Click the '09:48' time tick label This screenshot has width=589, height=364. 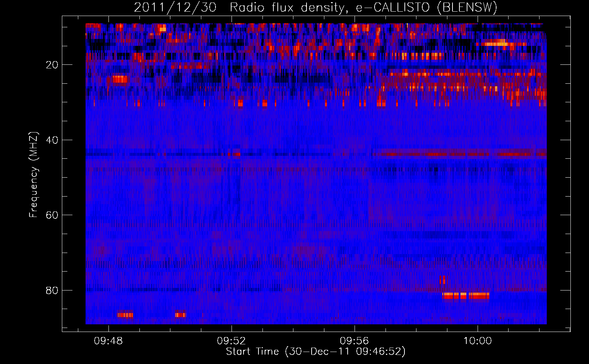108,341
